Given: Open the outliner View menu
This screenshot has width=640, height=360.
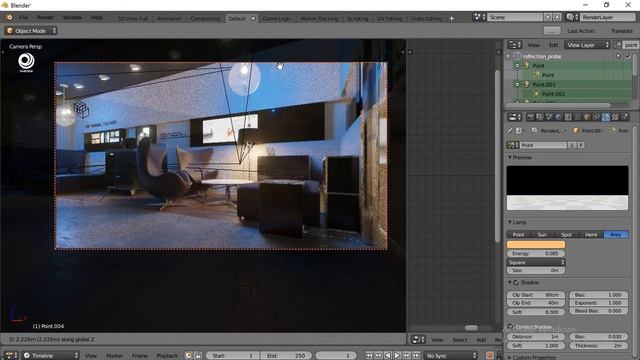Looking at the screenshot, I should click(x=533, y=45).
